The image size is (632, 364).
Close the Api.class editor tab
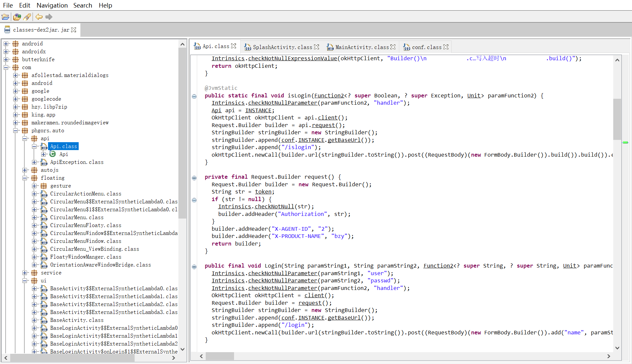[234, 46]
